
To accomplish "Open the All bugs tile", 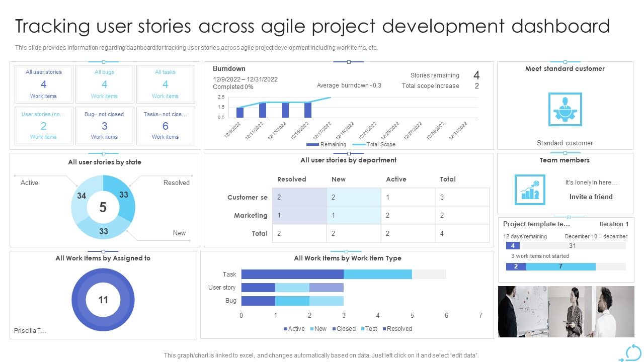I will (105, 84).
